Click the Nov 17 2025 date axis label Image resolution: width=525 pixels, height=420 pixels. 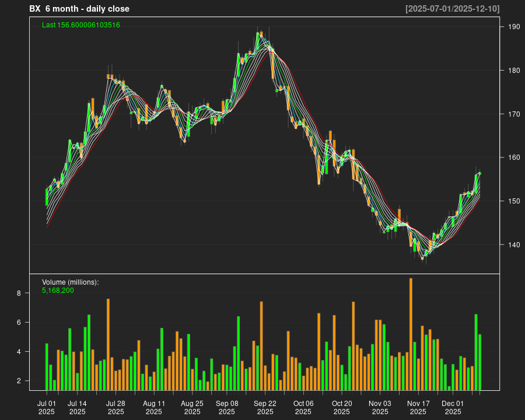point(418,407)
